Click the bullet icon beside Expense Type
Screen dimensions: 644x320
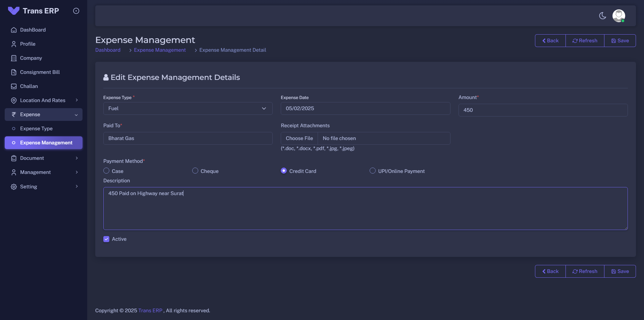pyautogui.click(x=14, y=129)
